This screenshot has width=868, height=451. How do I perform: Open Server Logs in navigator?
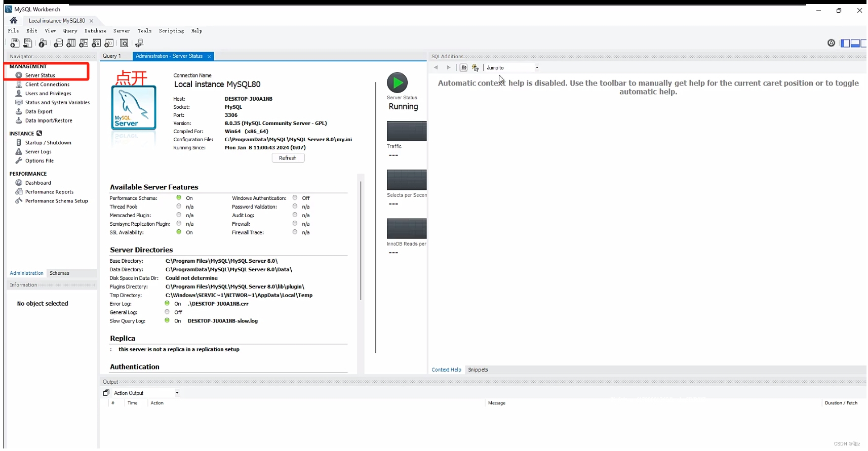click(x=38, y=152)
